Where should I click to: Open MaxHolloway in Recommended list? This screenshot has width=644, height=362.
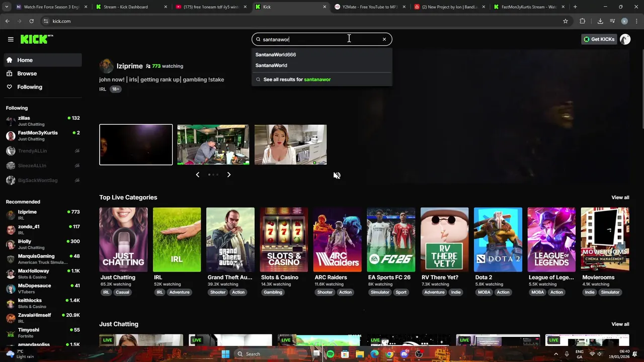pyautogui.click(x=42, y=274)
